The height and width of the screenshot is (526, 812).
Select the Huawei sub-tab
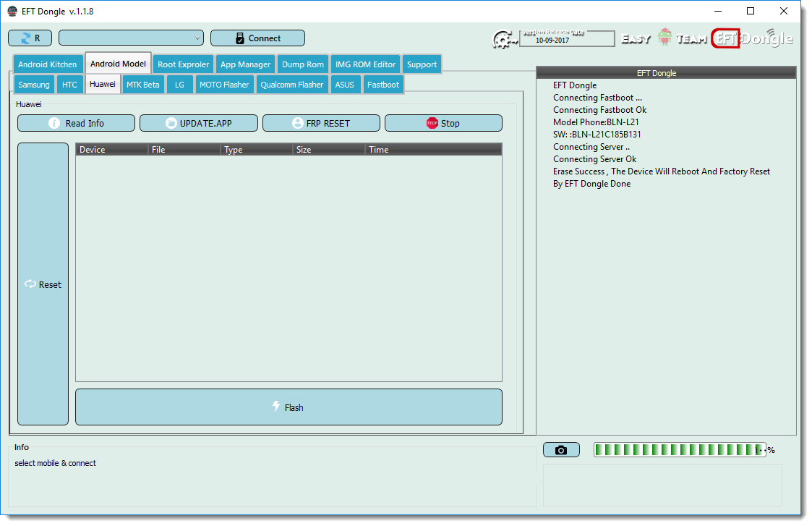[x=103, y=84]
